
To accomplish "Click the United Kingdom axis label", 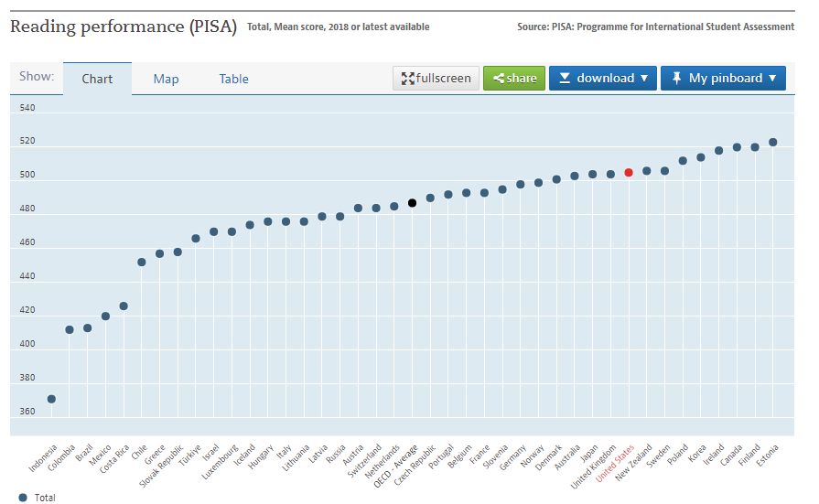I will click(593, 466).
